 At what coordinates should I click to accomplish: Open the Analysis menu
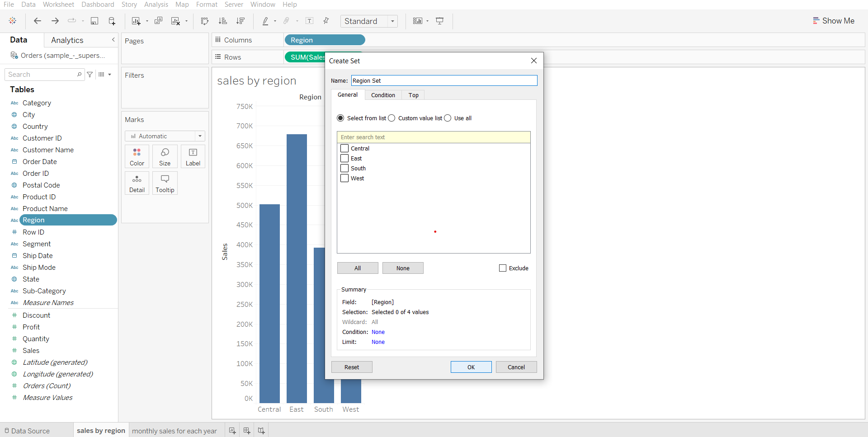(x=156, y=5)
